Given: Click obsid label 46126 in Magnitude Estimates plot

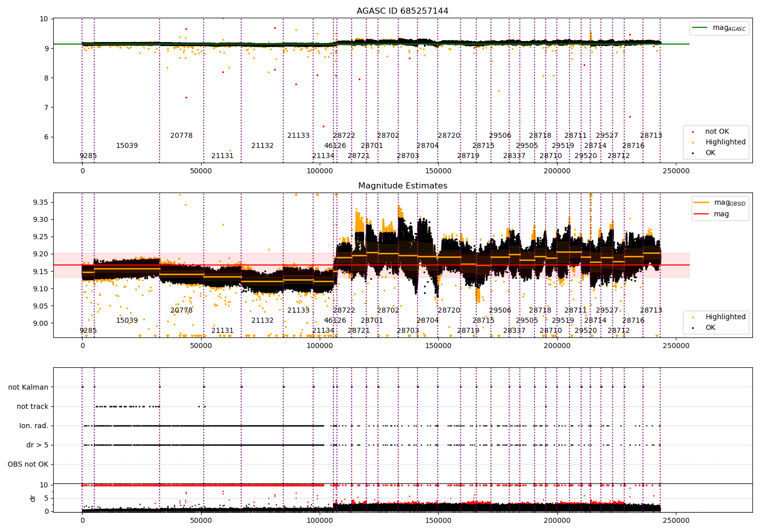Looking at the screenshot, I should tap(335, 320).
